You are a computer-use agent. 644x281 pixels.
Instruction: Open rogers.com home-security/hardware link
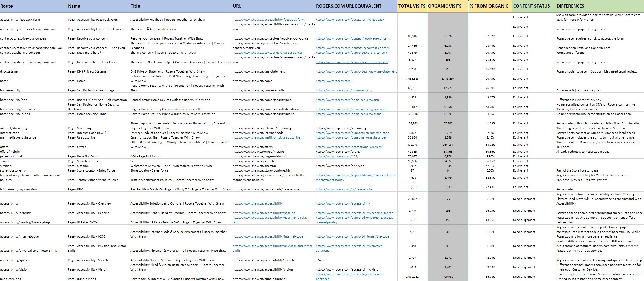pyautogui.click(x=351, y=109)
